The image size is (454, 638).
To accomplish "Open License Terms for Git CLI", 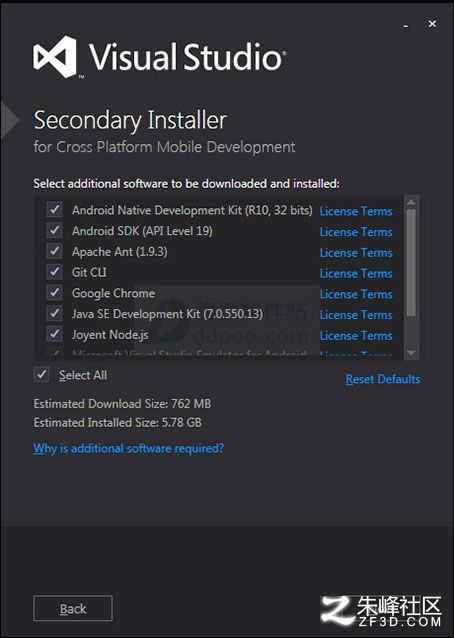I will [x=356, y=273].
